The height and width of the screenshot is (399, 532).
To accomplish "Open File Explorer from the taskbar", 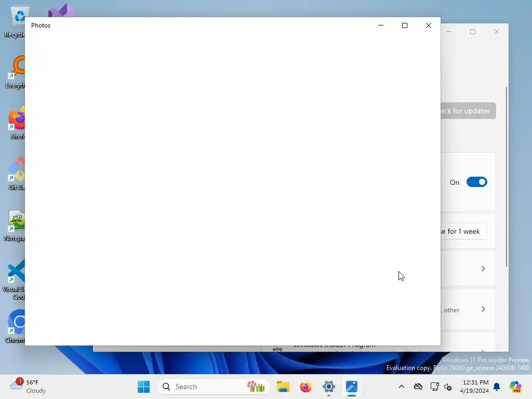I will pos(283,387).
